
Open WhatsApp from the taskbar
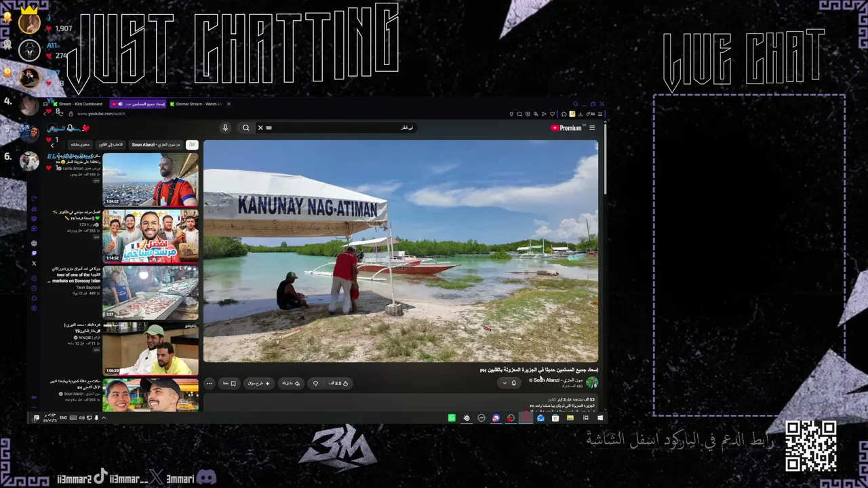click(x=452, y=418)
